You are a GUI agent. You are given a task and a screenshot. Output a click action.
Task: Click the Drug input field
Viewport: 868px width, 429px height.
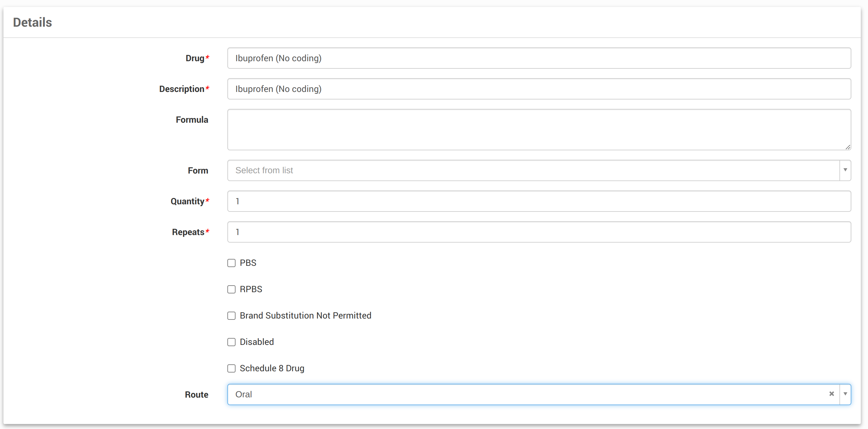point(539,58)
